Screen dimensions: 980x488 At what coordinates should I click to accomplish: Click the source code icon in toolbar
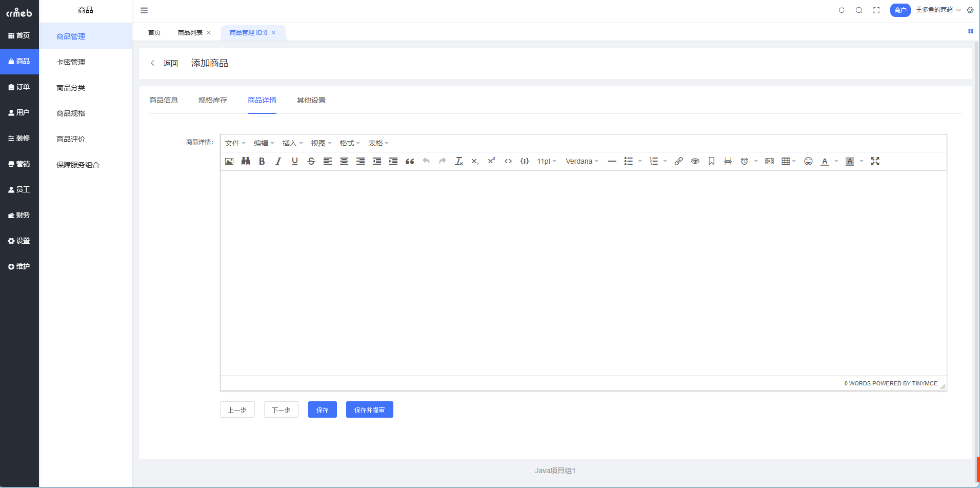pyautogui.click(x=508, y=161)
